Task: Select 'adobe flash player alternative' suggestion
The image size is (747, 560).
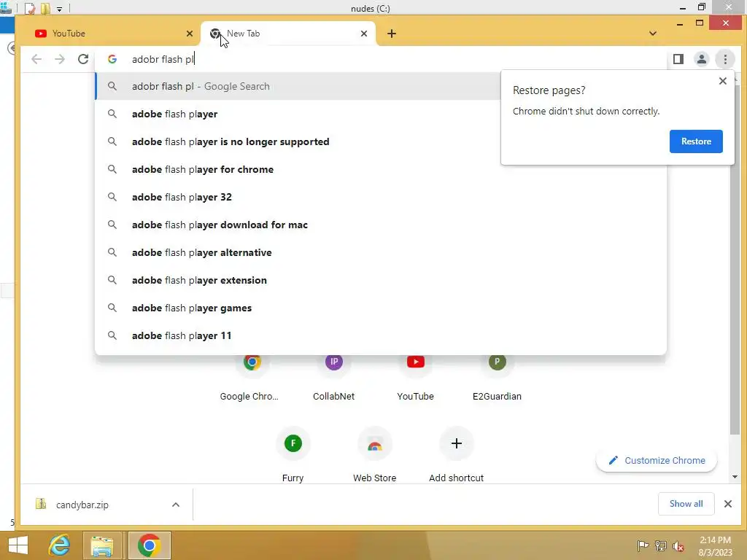Action: click(381, 252)
